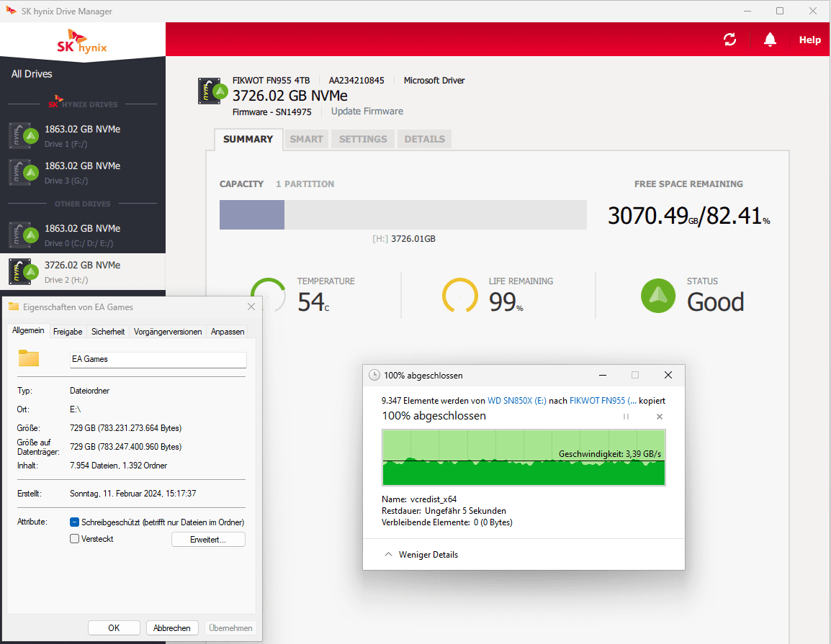Click the folder icon in the properties title bar
Image resolution: width=831 pixels, height=644 pixels.
pyautogui.click(x=14, y=307)
